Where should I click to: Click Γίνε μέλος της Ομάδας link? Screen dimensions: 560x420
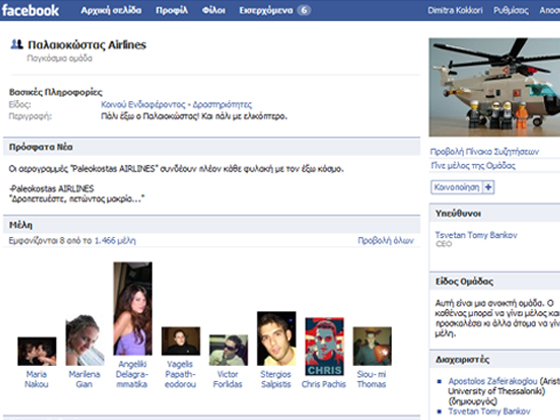(473, 166)
